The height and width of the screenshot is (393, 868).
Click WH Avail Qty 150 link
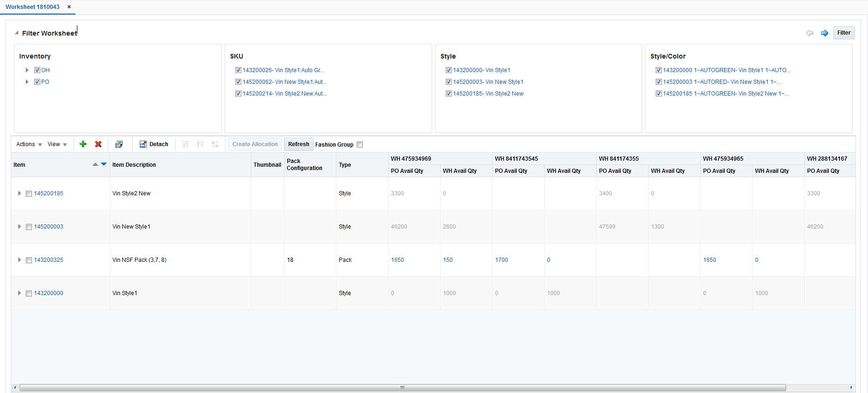(x=448, y=260)
